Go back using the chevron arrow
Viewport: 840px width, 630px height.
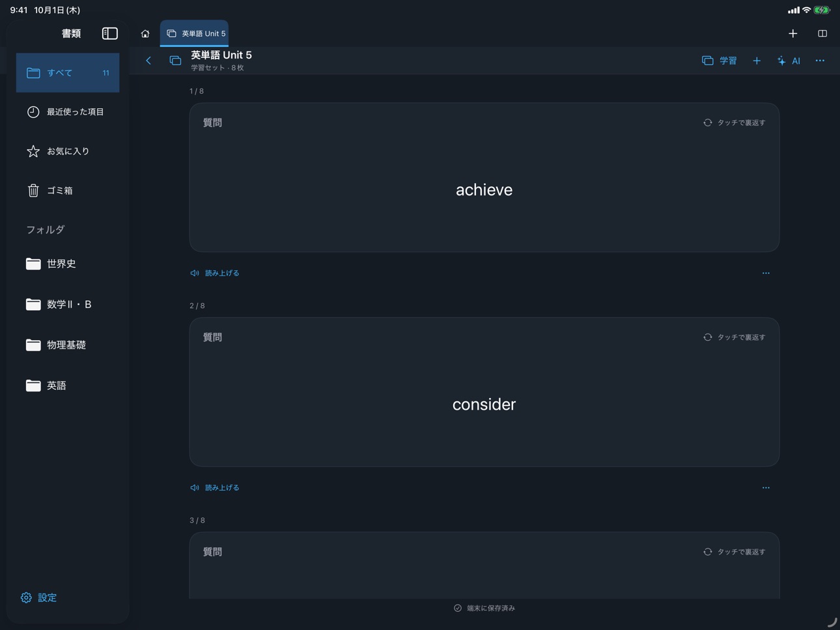tap(148, 61)
